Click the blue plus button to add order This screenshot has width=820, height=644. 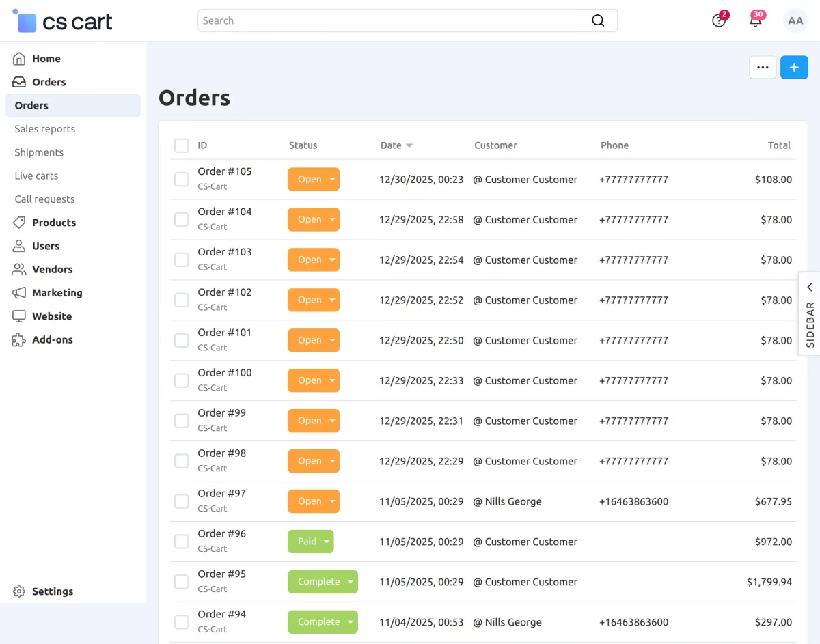pyautogui.click(x=794, y=67)
